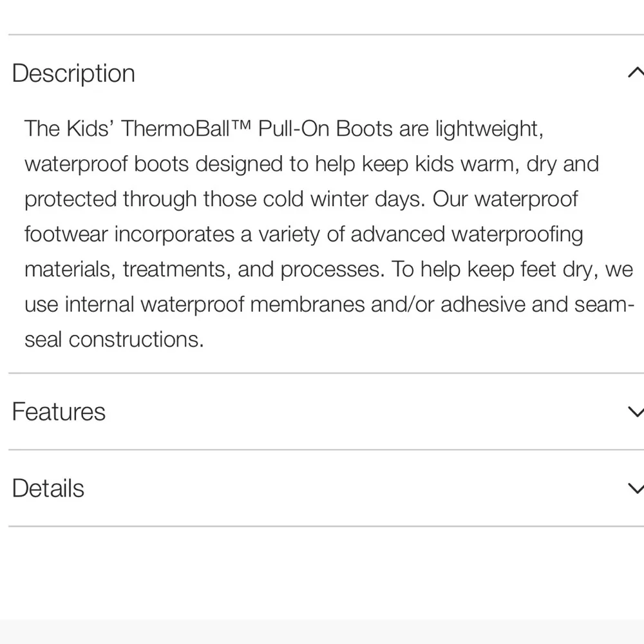Click the Description heading label
This screenshot has height=644, width=644.
[x=73, y=73]
